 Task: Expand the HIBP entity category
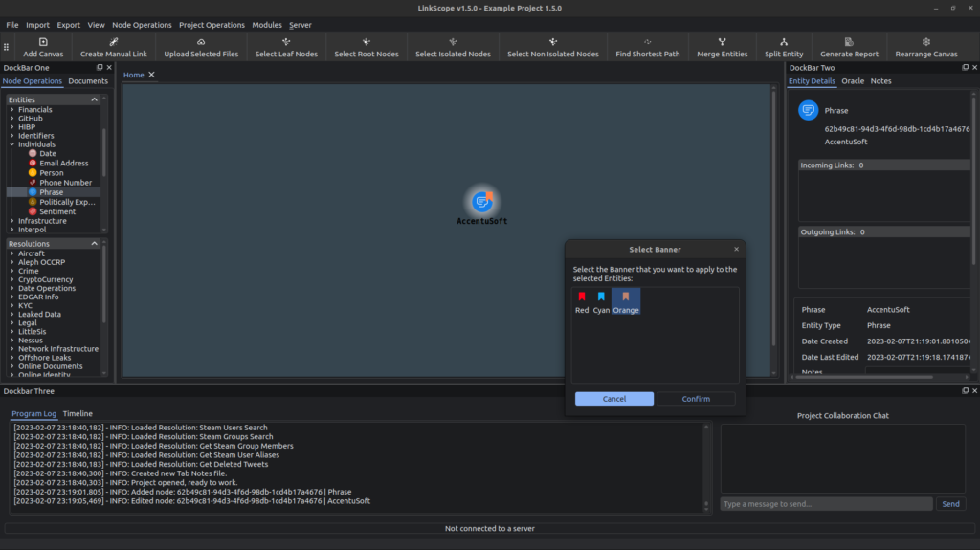click(11, 127)
